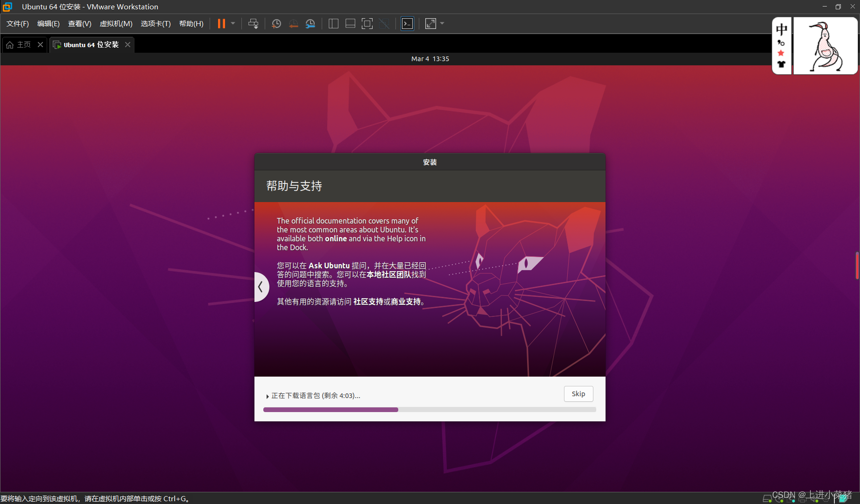Click the 安装 window title bar

click(x=430, y=162)
